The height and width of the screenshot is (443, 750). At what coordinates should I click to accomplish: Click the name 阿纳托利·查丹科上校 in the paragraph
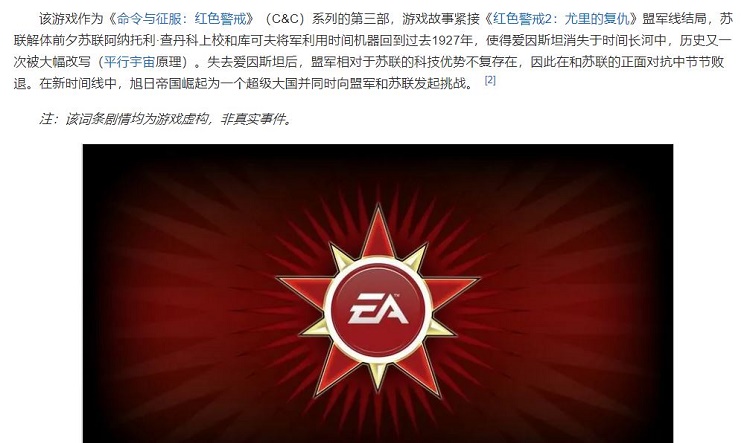[164, 40]
